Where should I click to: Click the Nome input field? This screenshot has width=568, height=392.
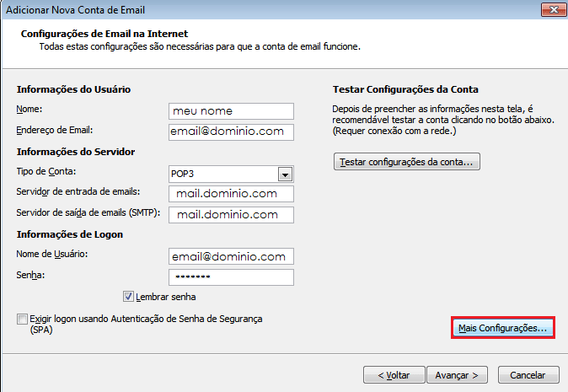231,111
